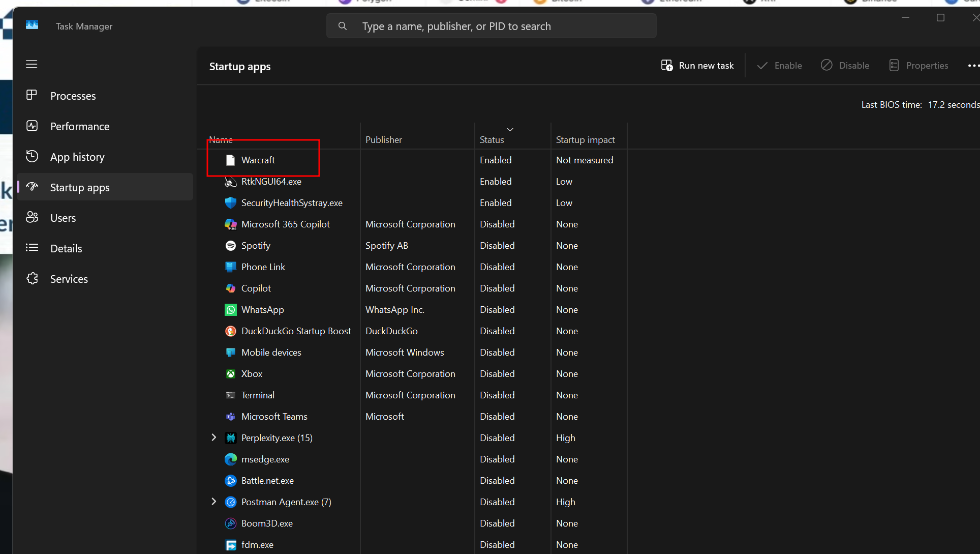Viewport: 980px width, 554px height.
Task: Click the Terminal app icon
Action: (231, 395)
